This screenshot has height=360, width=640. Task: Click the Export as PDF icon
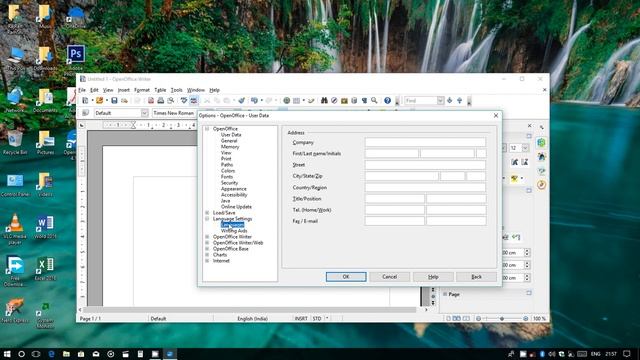pos(151,100)
